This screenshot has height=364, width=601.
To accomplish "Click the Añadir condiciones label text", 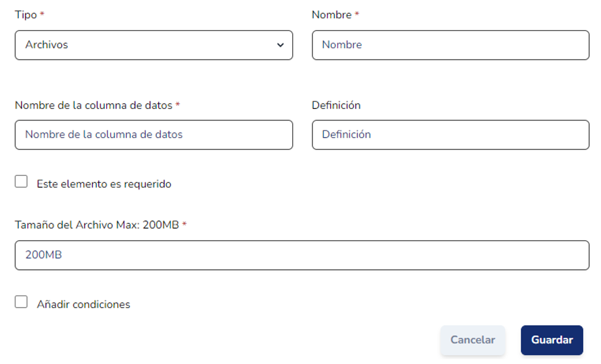I will (83, 304).
